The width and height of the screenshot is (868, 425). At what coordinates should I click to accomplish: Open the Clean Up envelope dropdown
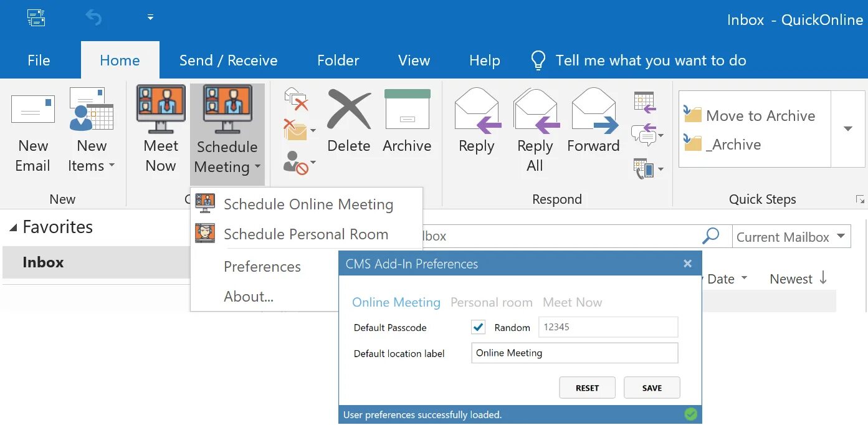(x=300, y=130)
